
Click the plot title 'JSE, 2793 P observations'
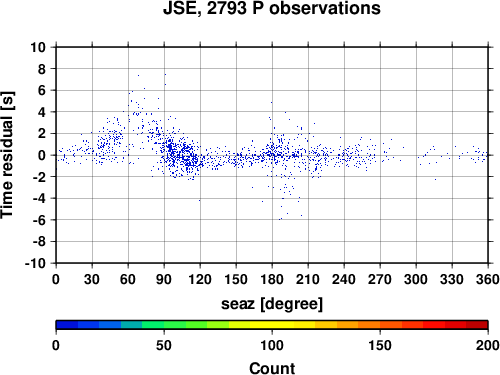click(x=272, y=8)
